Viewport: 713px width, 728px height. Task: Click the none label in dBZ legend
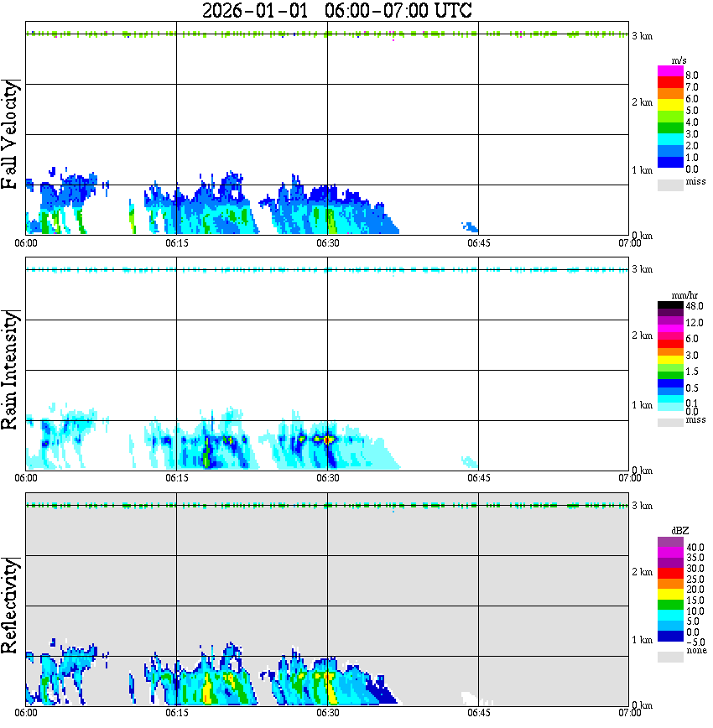coord(696,651)
